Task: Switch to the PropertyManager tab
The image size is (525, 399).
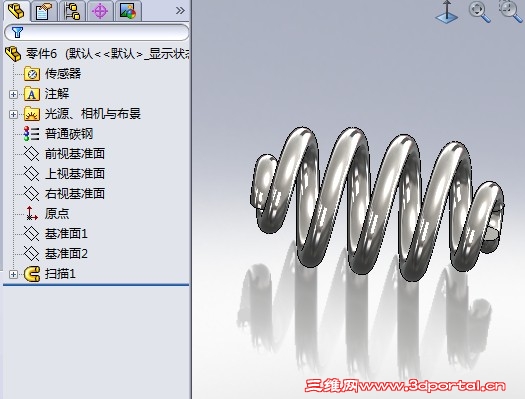Action: click(44, 11)
